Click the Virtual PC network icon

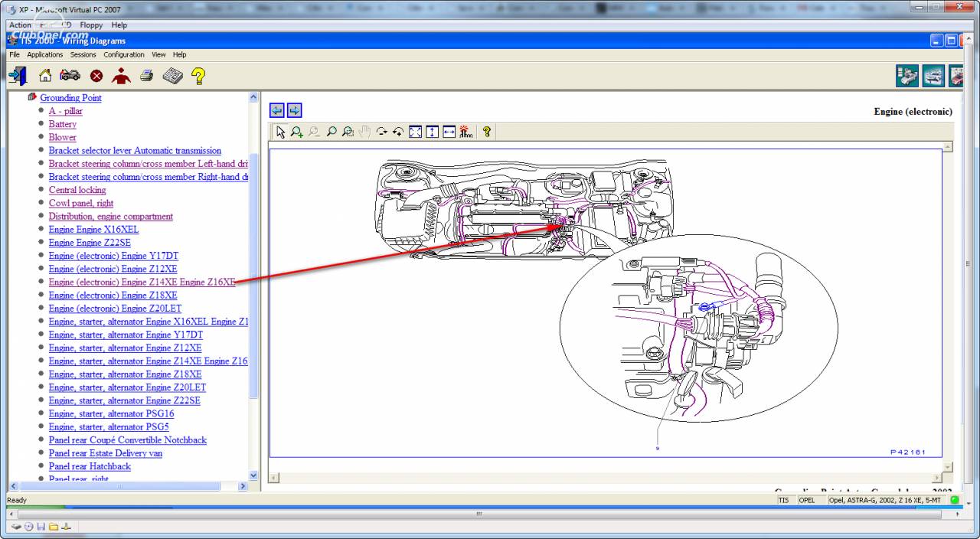click(x=66, y=527)
